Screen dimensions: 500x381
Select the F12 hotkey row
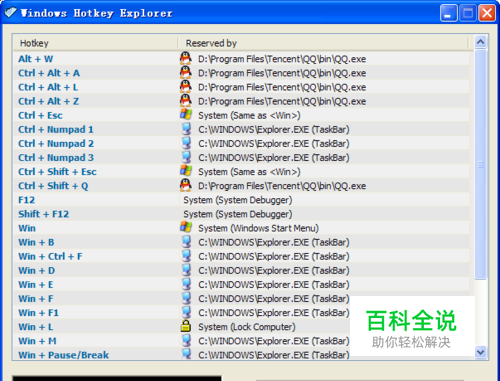click(27, 200)
